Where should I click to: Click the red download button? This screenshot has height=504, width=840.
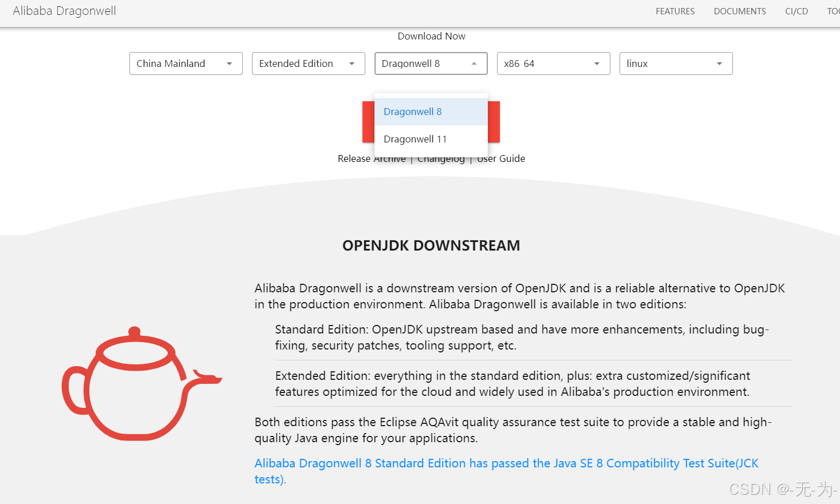click(368, 121)
